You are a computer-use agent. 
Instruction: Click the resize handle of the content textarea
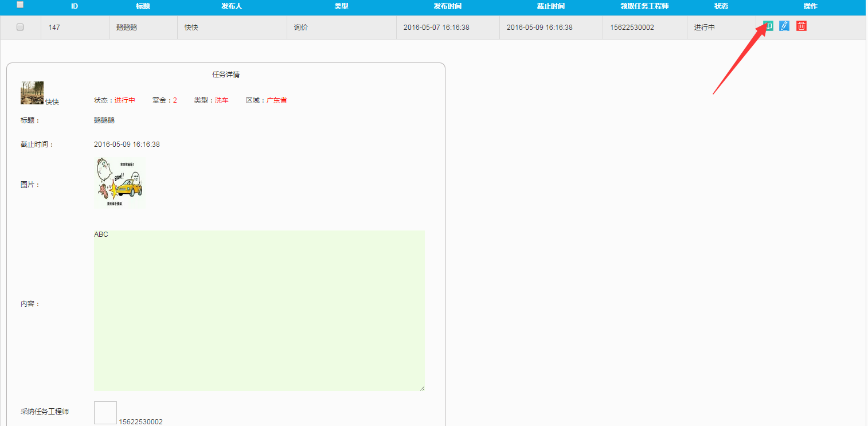tap(422, 388)
